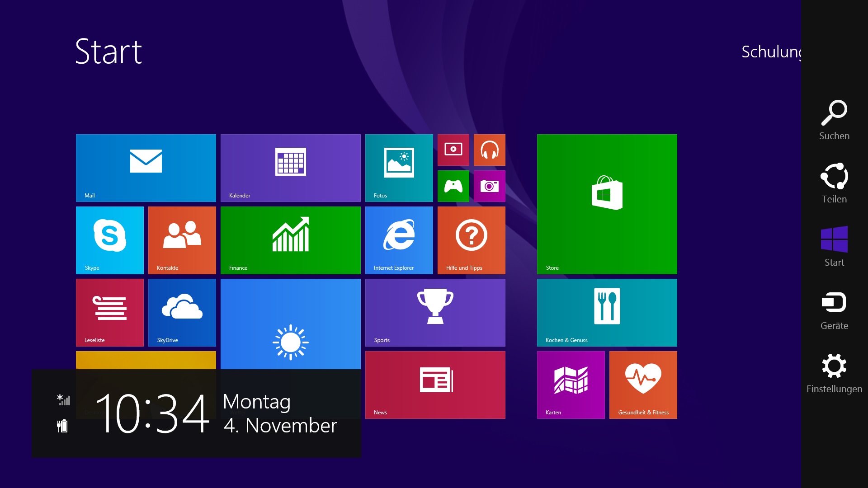Open the Fotos tile

point(399,168)
